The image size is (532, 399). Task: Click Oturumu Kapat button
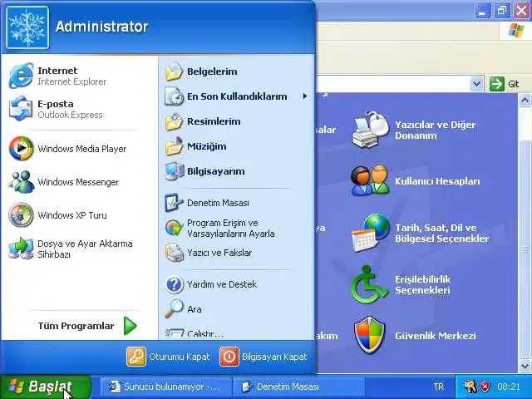click(x=168, y=357)
